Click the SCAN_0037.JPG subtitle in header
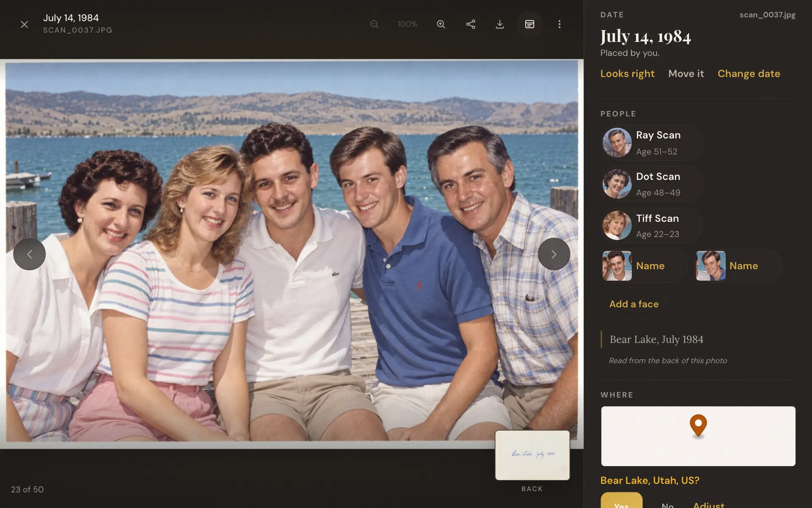812x508 pixels. tap(78, 30)
